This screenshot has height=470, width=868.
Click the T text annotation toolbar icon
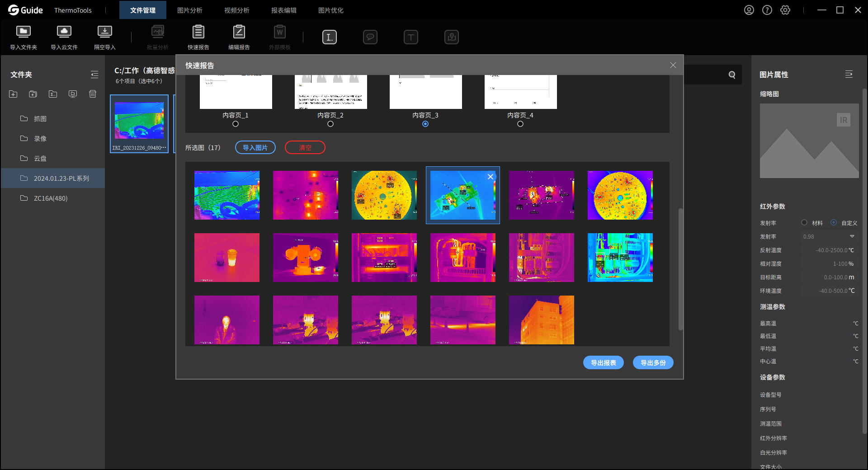[x=411, y=37]
